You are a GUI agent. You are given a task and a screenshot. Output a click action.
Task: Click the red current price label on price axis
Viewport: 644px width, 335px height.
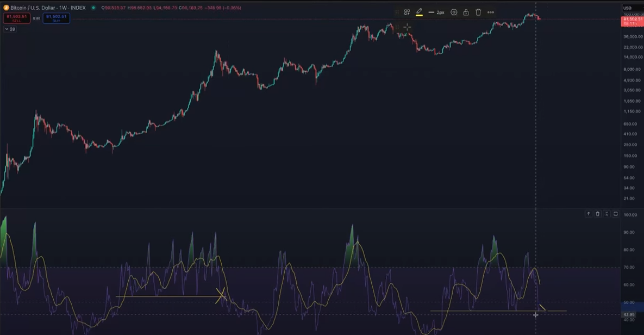[633, 21]
